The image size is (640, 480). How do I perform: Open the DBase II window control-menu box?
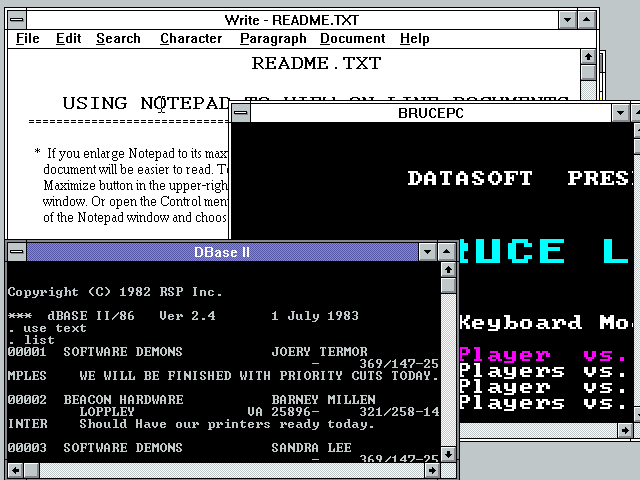(x=17, y=251)
